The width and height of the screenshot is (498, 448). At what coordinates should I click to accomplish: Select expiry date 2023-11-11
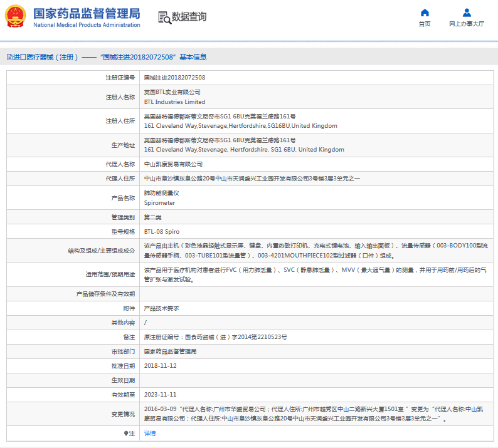[161, 395]
